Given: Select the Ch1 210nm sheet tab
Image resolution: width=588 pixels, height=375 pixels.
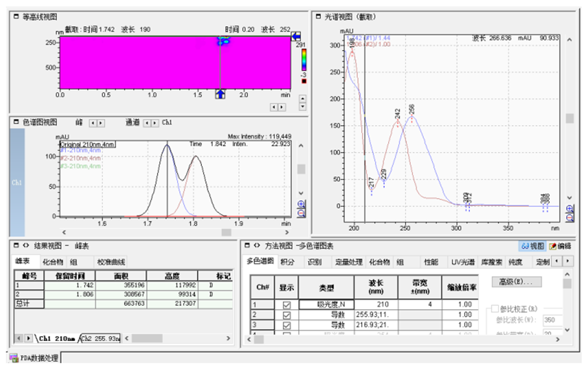Looking at the screenshot, I should 57,338.
